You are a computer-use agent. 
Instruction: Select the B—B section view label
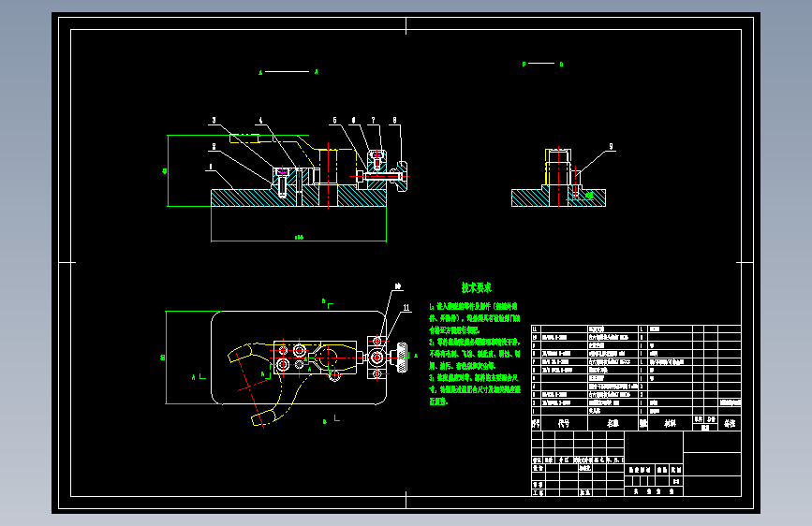tap(542, 64)
